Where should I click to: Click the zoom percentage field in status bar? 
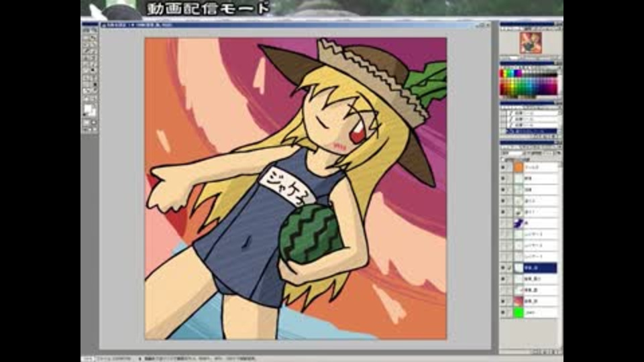pyautogui.click(x=87, y=359)
